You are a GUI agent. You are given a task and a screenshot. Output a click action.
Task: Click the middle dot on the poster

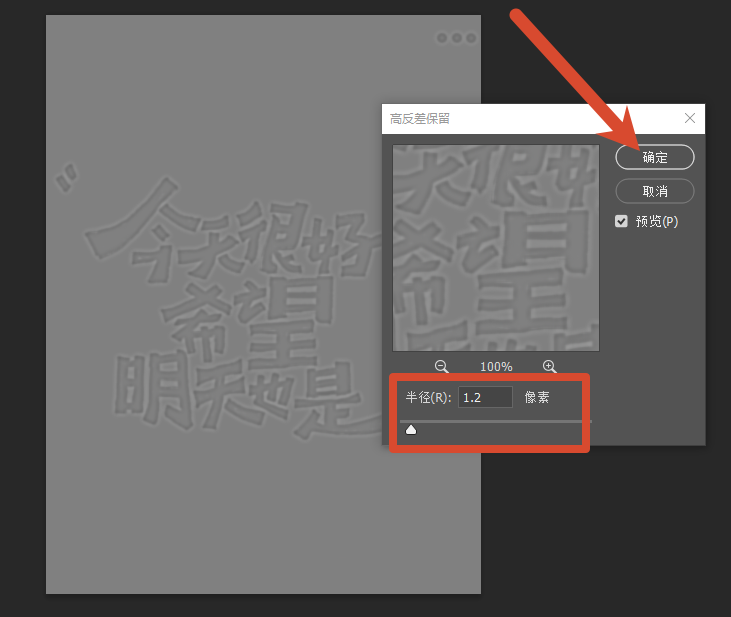coord(456,38)
